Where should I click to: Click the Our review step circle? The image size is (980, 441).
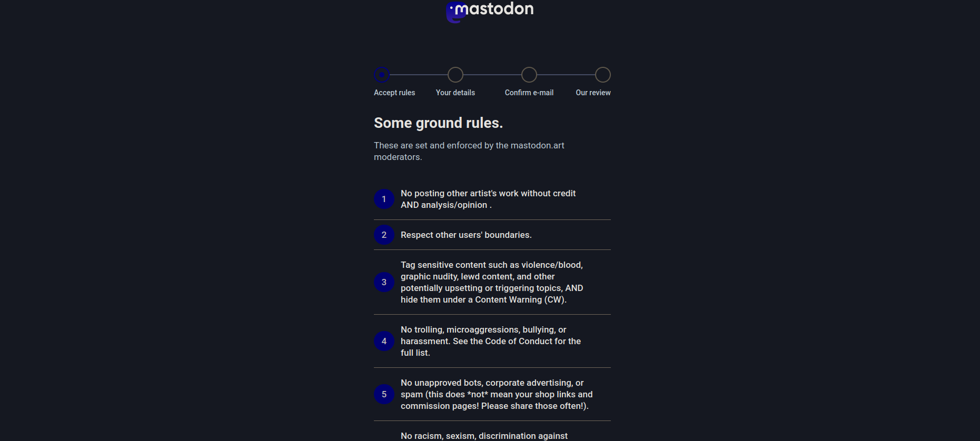point(603,75)
